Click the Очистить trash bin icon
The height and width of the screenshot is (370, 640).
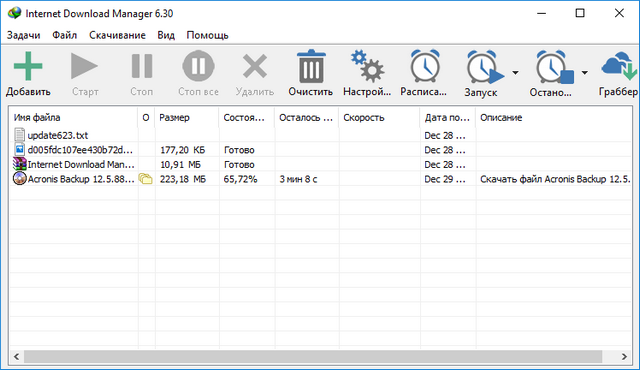[311, 66]
